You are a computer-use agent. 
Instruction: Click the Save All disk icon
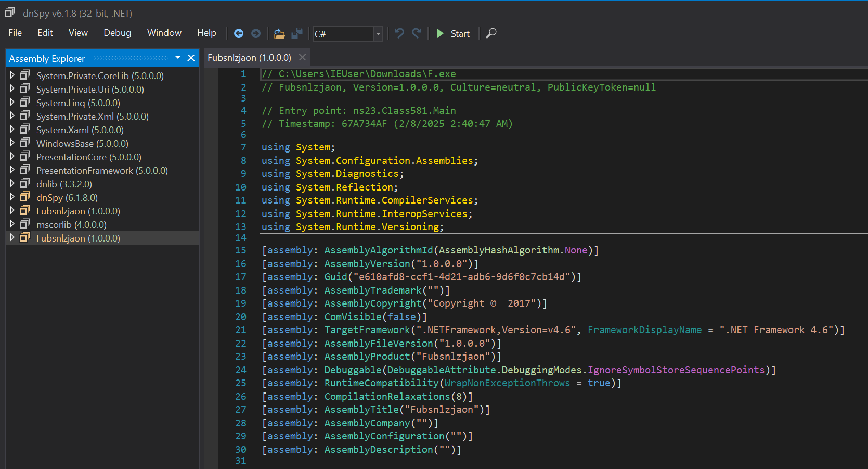click(297, 33)
